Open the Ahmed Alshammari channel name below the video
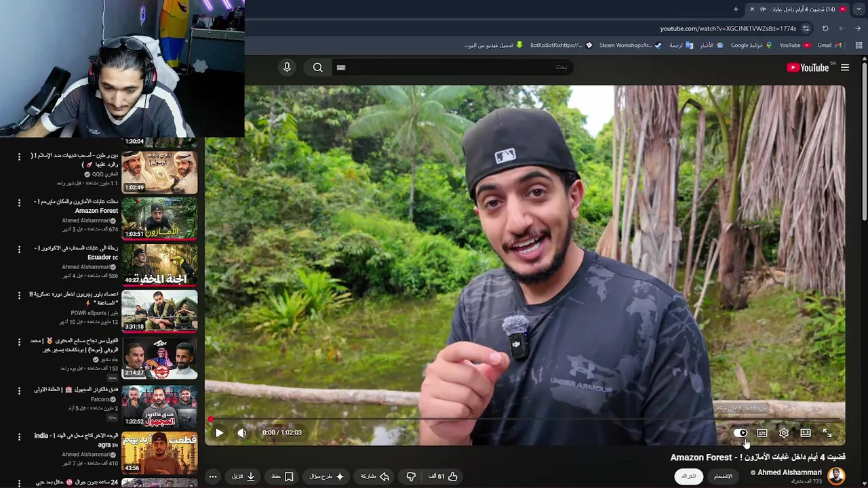The width and height of the screenshot is (868, 488). pos(789,472)
